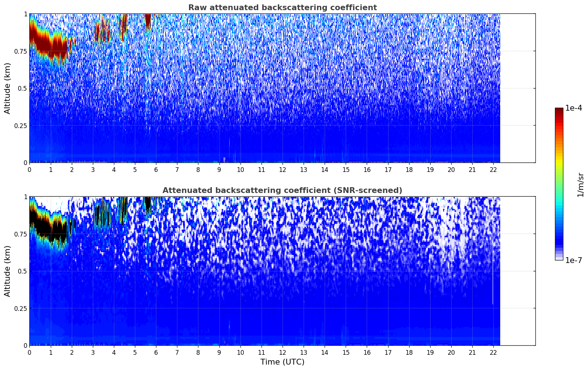This screenshot has width=588, height=370.
Task: Click the '0.25' altitude tick on bottom plot
Action: (20, 308)
